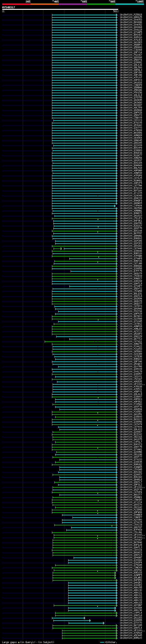The image size is (146, 644).
Task: Click the UniRef100_C6T446 label
Action: tap(131, 249)
